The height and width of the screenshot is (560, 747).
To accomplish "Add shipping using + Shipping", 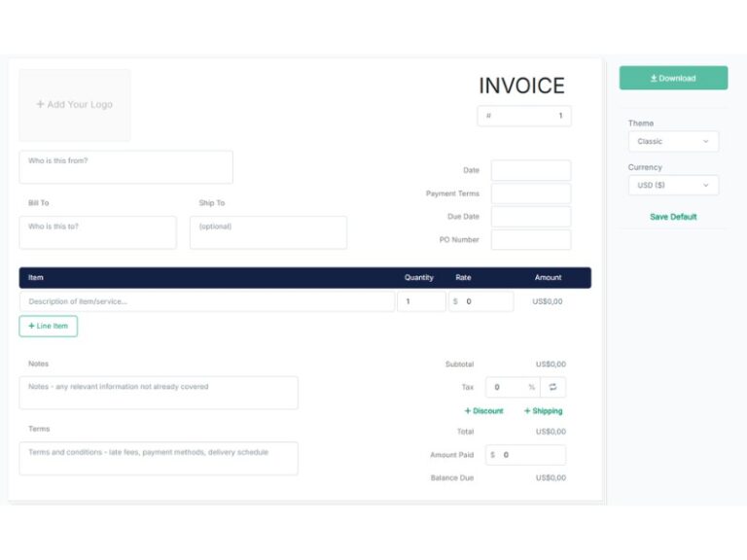I will [x=544, y=411].
